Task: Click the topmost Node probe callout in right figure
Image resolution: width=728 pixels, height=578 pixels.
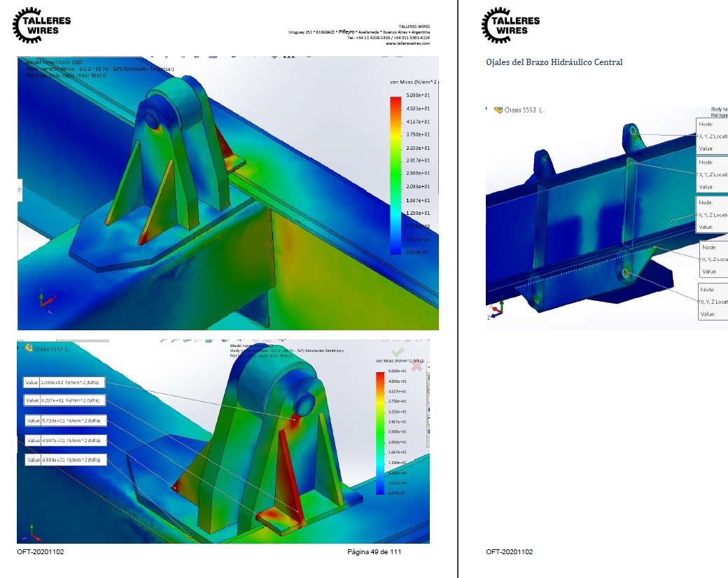Action: [712, 136]
